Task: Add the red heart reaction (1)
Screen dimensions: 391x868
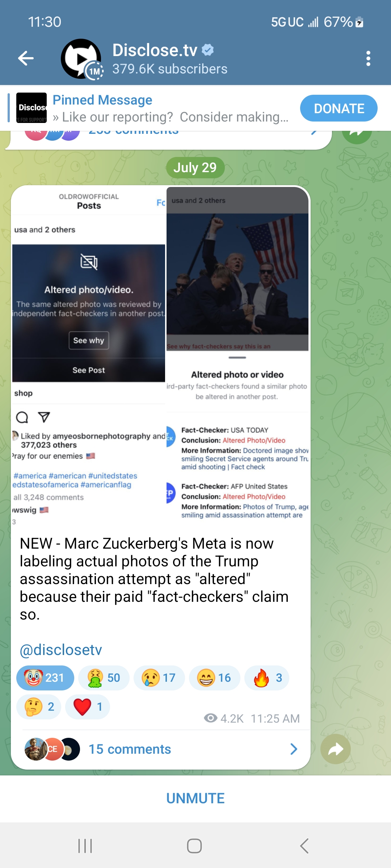Action: click(x=88, y=707)
